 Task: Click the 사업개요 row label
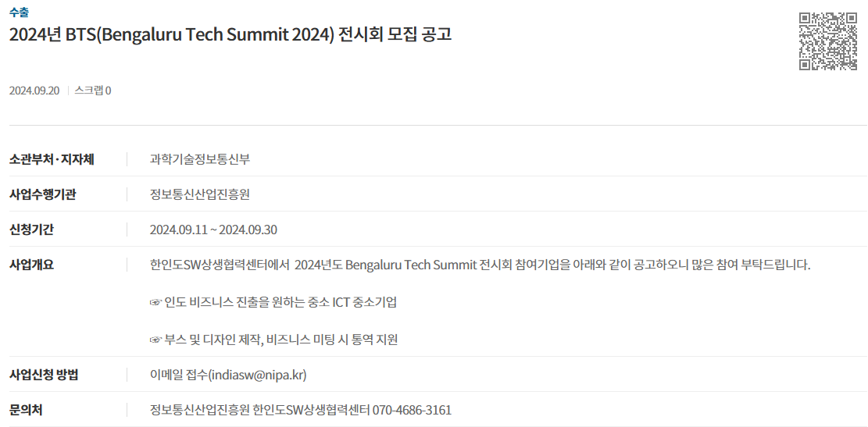coord(31,265)
